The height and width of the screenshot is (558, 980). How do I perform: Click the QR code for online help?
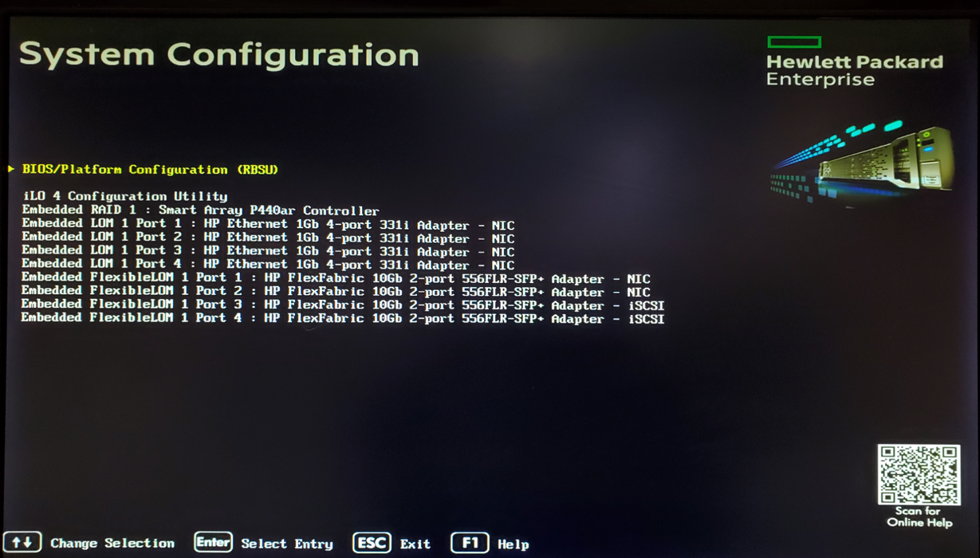tap(919, 474)
